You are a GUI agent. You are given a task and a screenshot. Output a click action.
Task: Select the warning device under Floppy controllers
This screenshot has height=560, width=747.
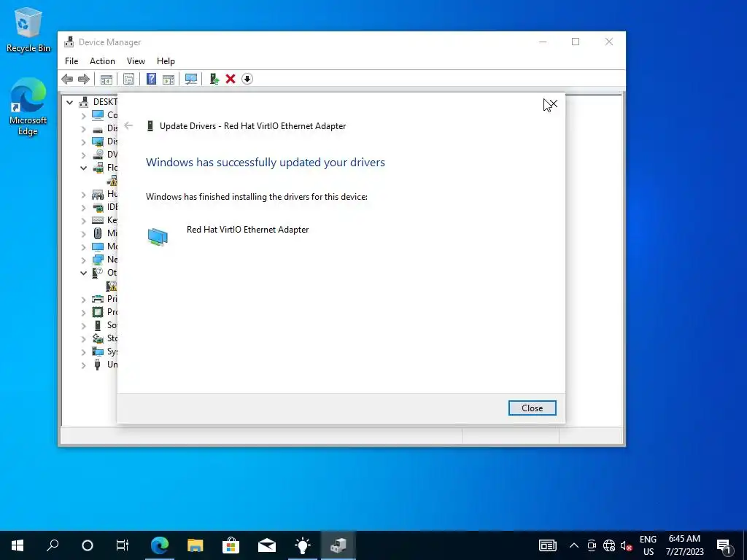[x=112, y=181]
